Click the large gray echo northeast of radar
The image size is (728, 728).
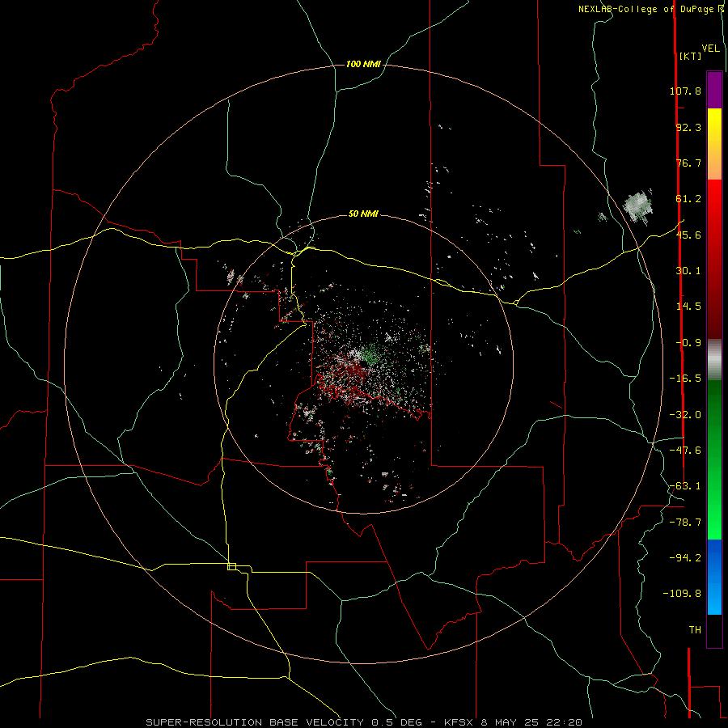click(x=638, y=207)
